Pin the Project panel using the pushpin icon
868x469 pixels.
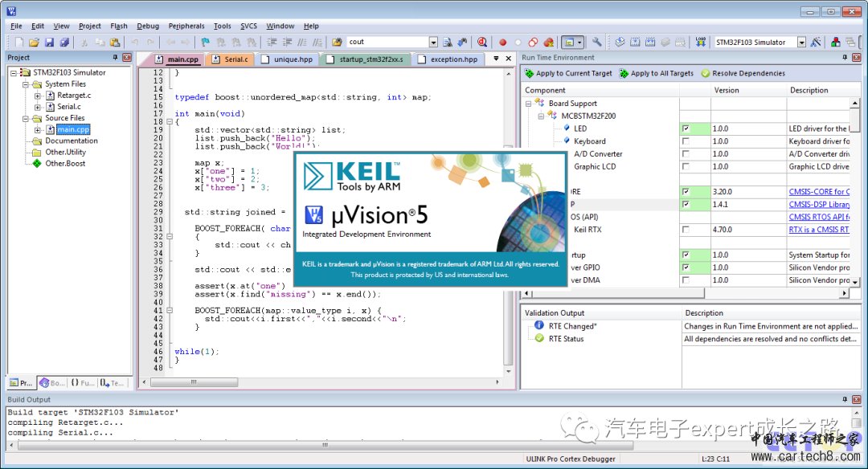point(115,58)
